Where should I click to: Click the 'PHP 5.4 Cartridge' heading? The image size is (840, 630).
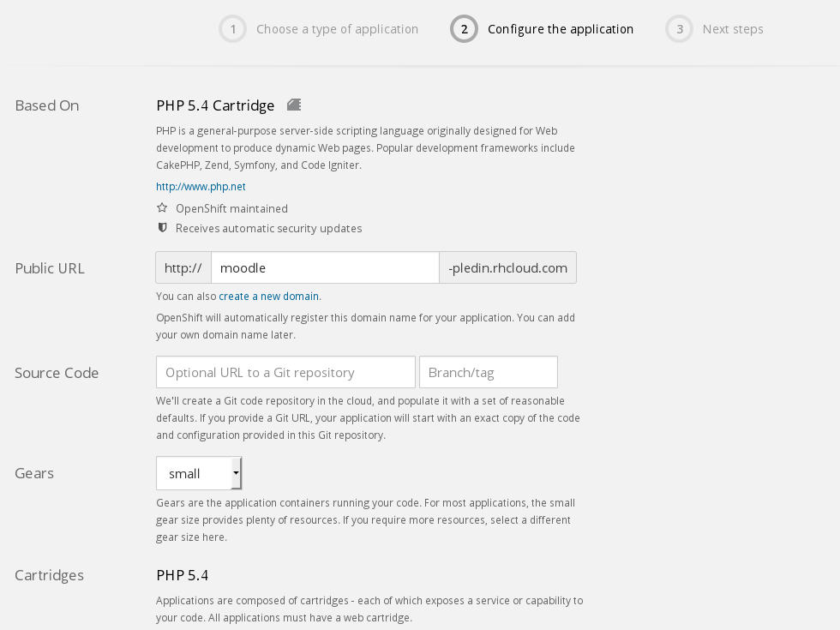click(215, 105)
